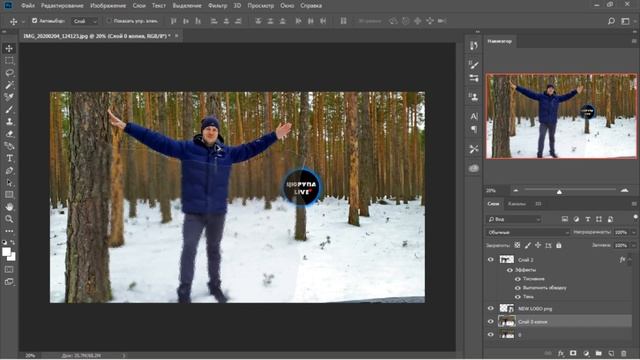Select the Clone Stamp tool

click(x=9, y=122)
